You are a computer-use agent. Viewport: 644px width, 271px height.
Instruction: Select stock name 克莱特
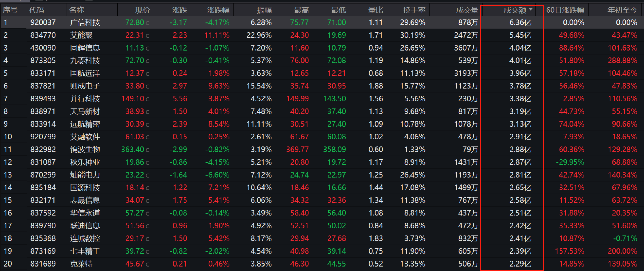[81, 264]
